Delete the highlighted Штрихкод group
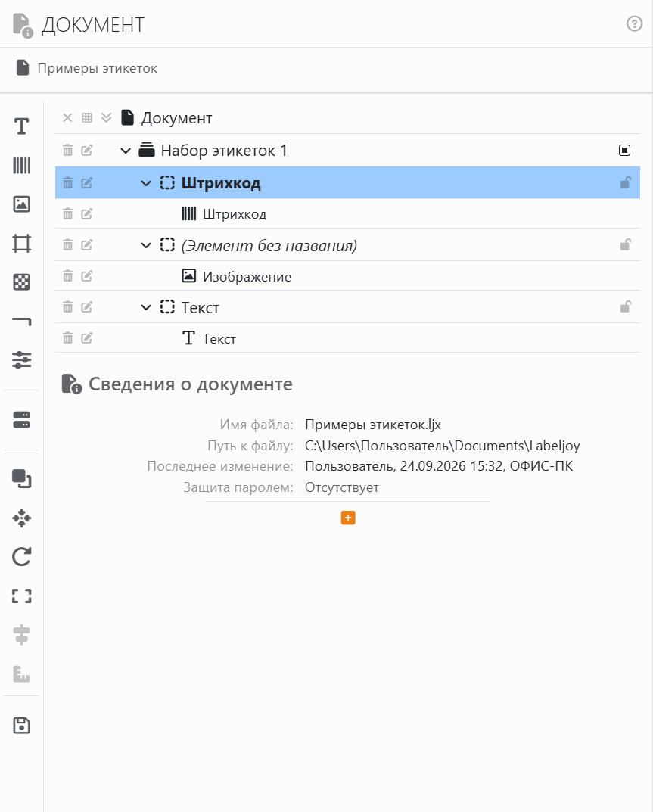The width and height of the screenshot is (653, 812). coord(67,183)
